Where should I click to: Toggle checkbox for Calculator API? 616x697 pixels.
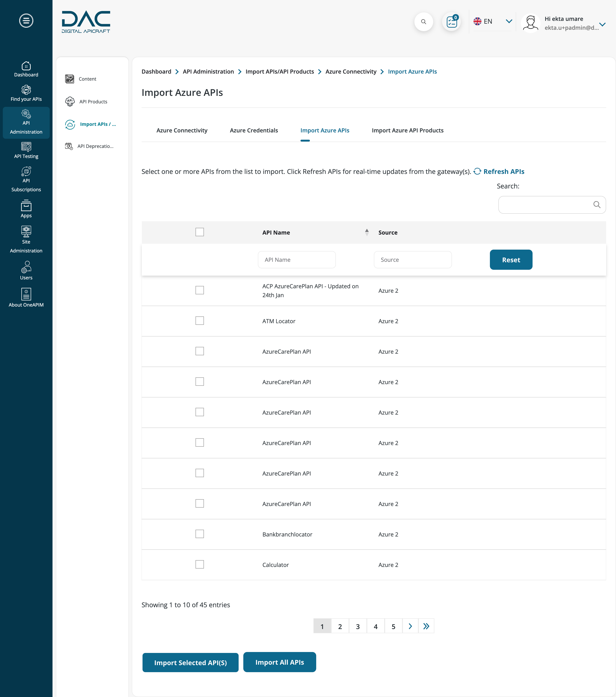200,564
